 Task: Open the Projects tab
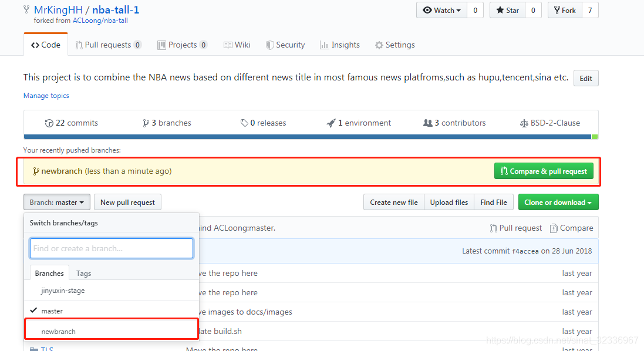[x=183, y=45]
